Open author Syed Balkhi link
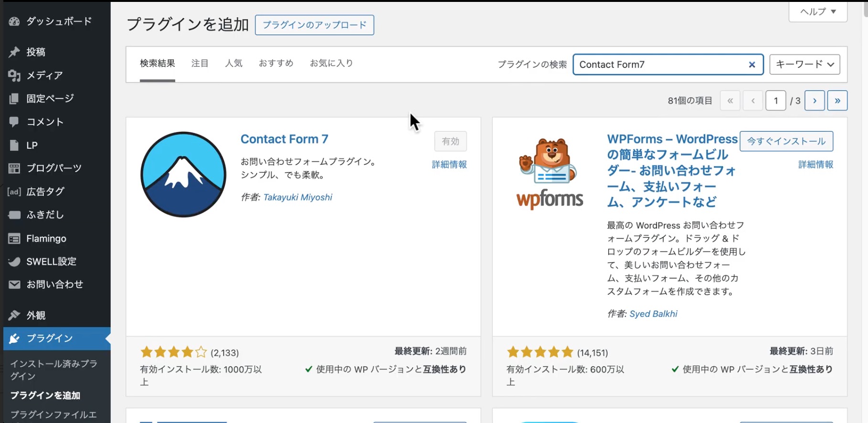 (653, 314)
